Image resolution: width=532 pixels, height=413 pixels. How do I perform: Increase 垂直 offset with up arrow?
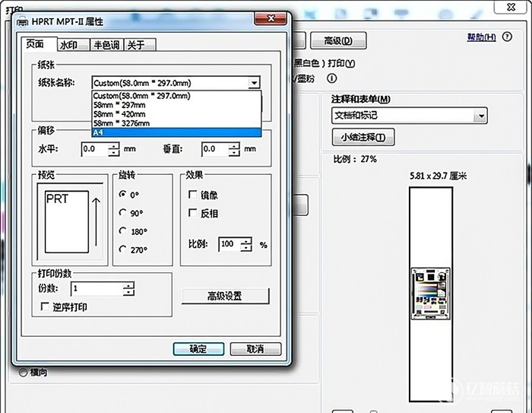(x=234, y=146)
